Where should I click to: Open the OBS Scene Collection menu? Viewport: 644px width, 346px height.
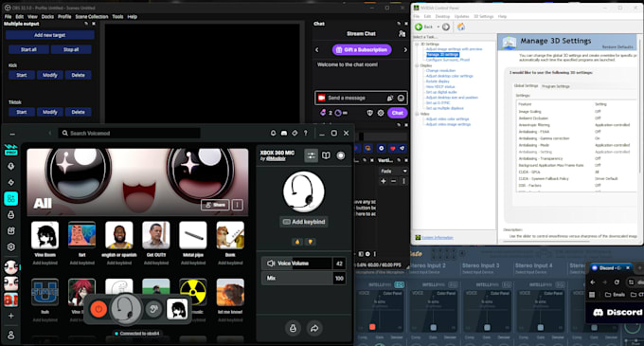point(92,16)
